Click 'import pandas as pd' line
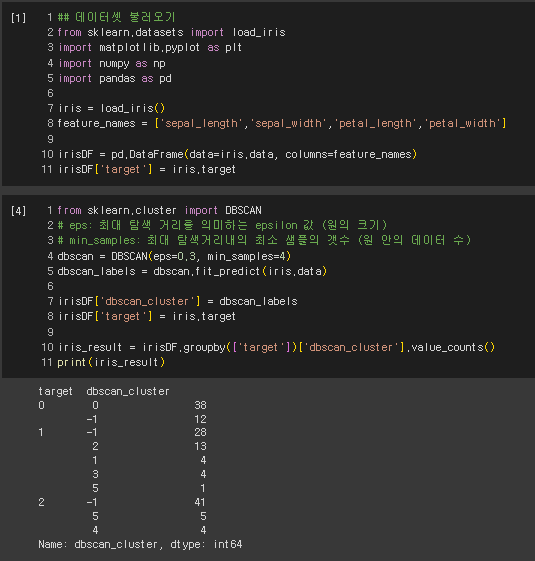 (115, 78)
